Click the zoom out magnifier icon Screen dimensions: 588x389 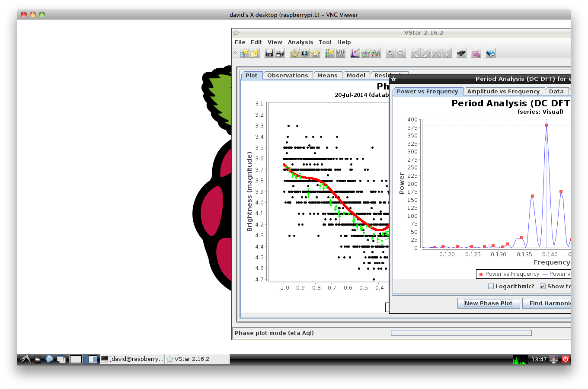click(401, 53)
